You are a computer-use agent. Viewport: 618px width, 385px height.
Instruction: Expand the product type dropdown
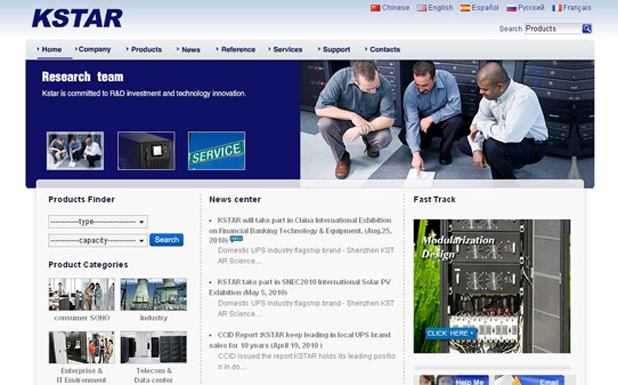(x=98, y=221)
